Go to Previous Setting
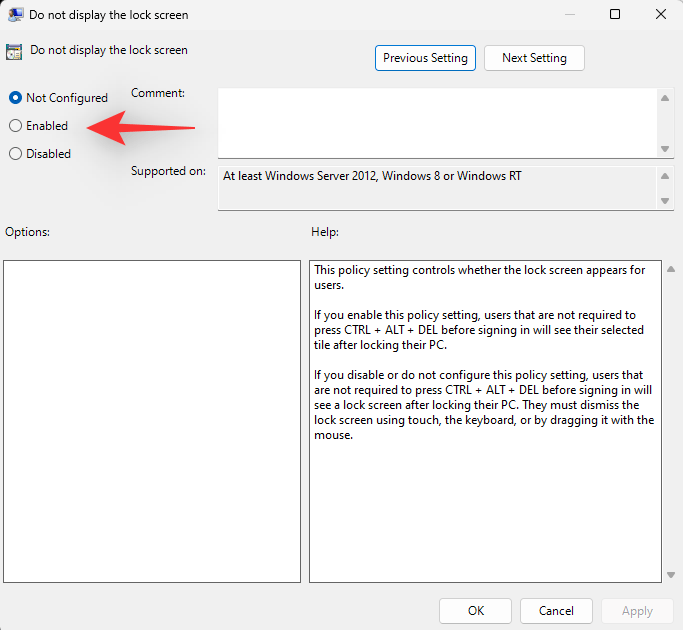The height and width of the screenshot is (630, 683). (425, 58)
